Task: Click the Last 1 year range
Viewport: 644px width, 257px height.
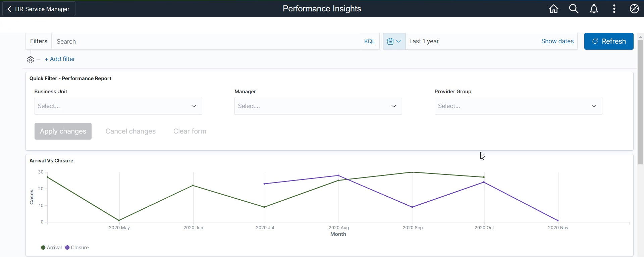Action: 424,41
